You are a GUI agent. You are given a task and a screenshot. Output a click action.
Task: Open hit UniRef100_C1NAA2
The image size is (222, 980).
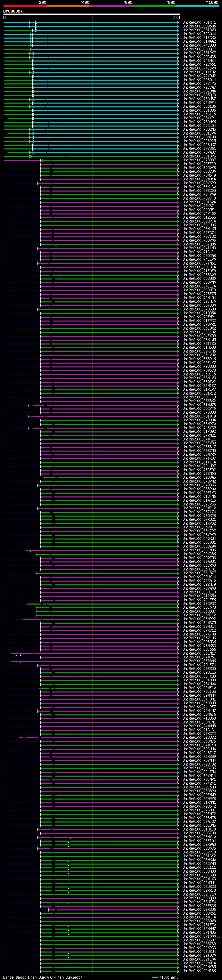coord(199,41)
